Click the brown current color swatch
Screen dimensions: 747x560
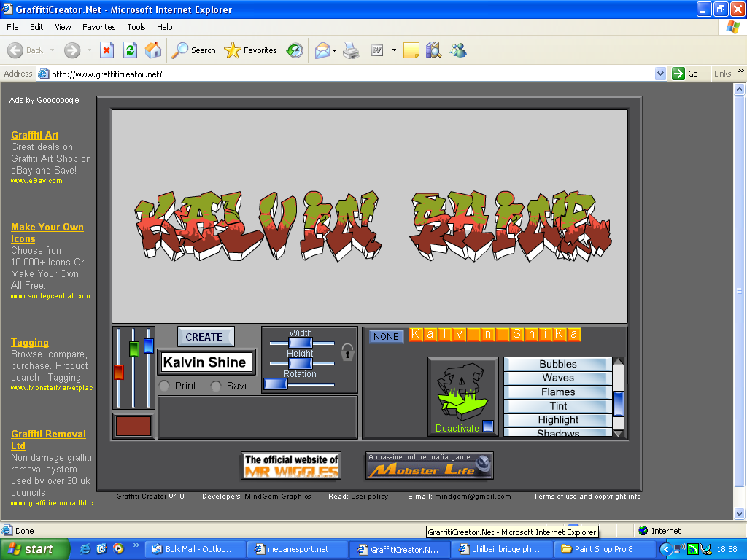tap(133, 426)
